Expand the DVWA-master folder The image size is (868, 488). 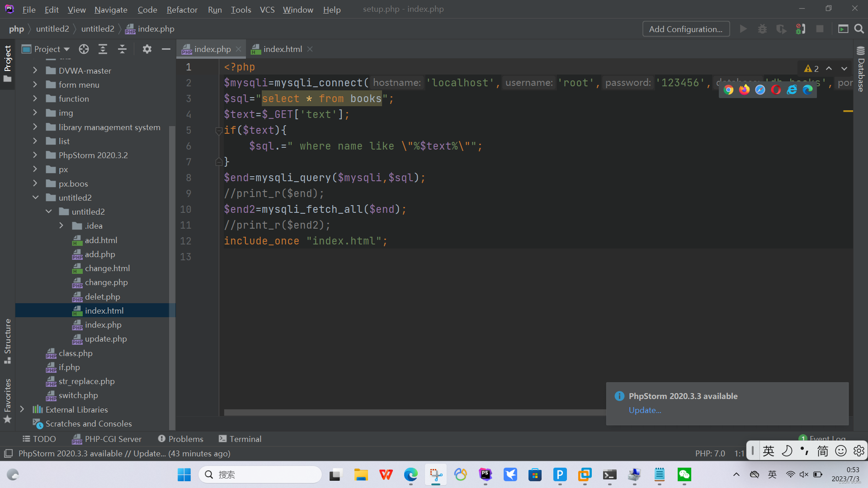tap(35, 70)
